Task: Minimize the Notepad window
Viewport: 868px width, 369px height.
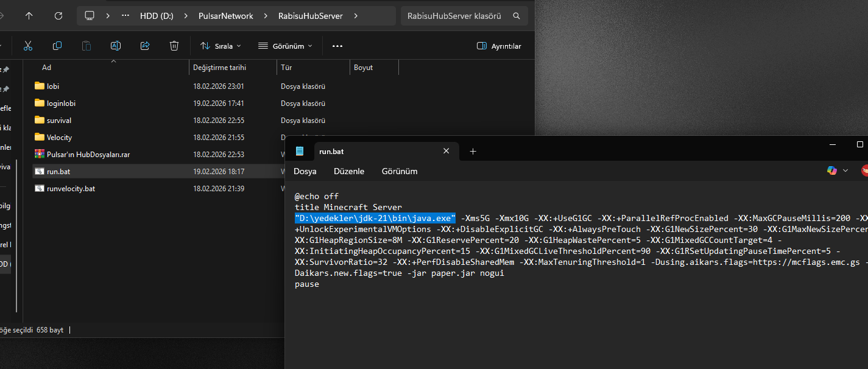Action: click(832, 145)
